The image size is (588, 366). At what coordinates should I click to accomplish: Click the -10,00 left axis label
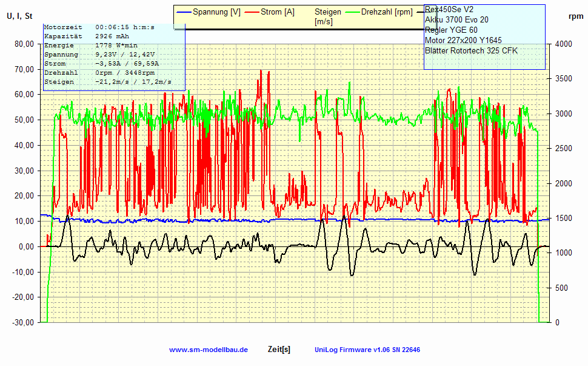(23, 272)
